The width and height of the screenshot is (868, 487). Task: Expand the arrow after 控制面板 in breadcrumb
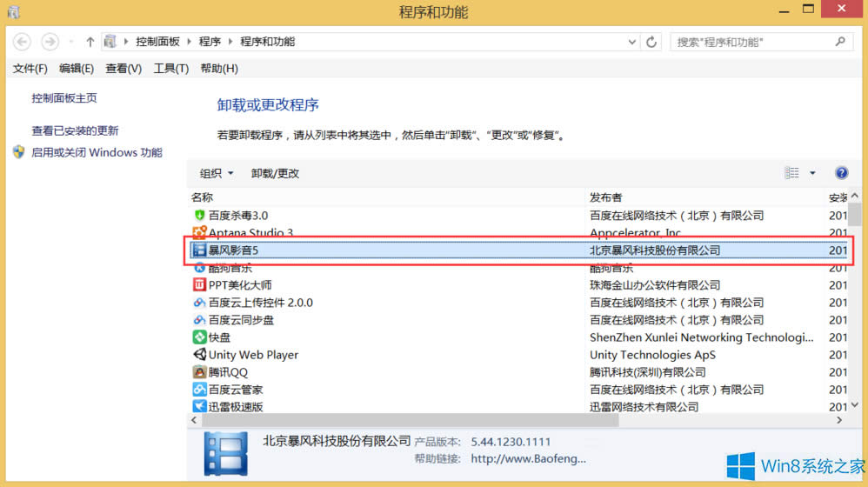coord(189,42)
